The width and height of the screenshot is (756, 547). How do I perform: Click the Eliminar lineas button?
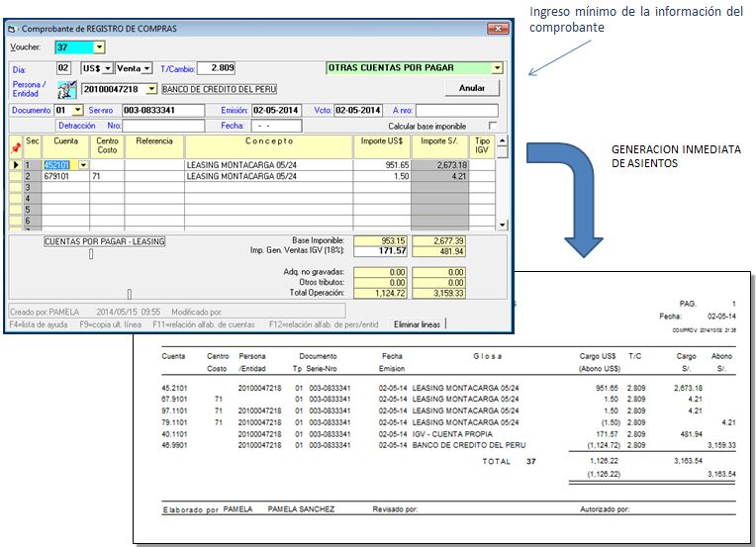coord(417,324)
